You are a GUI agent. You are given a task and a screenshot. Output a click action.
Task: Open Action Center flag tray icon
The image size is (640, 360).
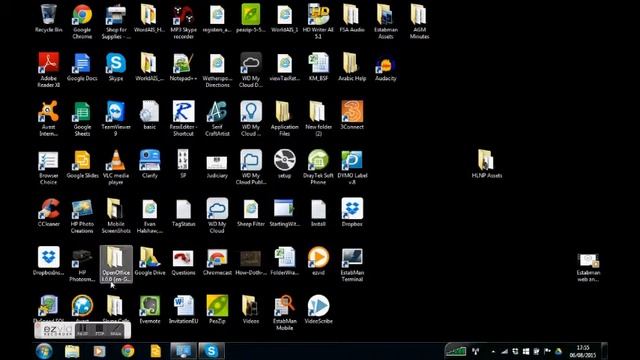click(x=547, y=351)
